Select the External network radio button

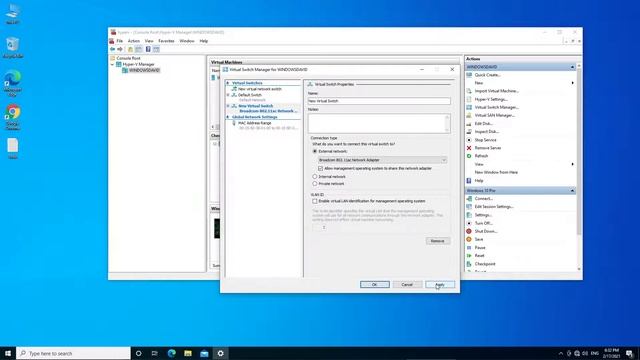point(315,151)
